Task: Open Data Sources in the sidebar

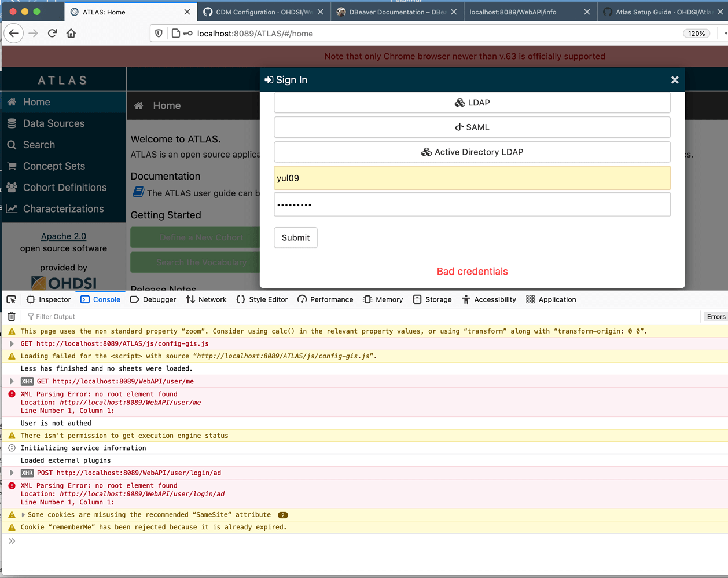Action: [63, 123]
